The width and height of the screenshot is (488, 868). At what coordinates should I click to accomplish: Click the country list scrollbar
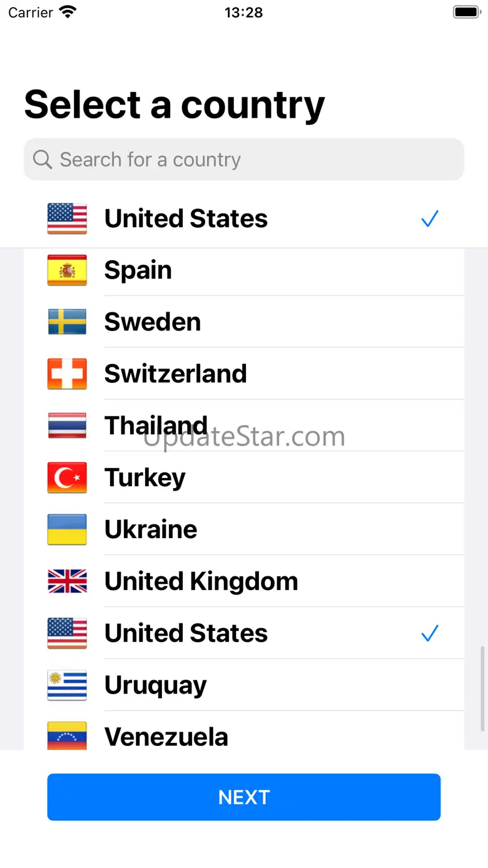[x=482, y=688]
